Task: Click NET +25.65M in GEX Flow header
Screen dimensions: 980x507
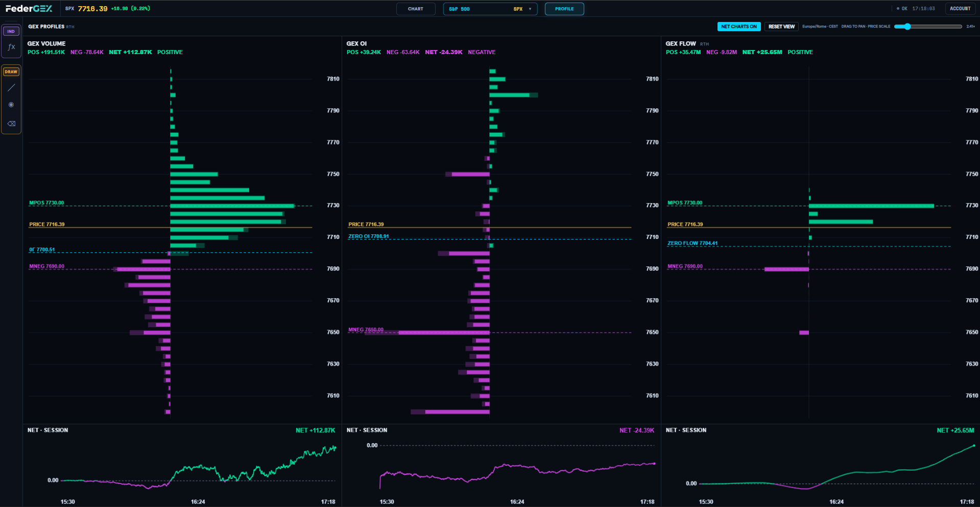Action: 762,52
